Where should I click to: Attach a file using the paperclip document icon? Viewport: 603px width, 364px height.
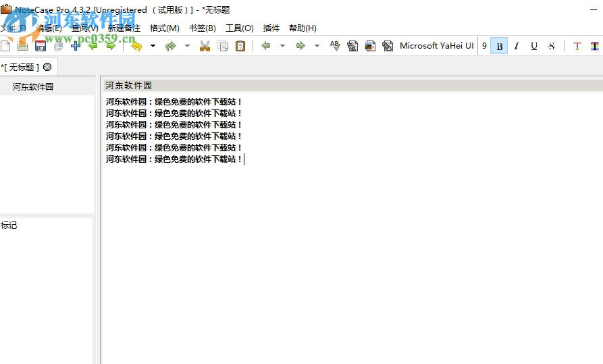388,46
